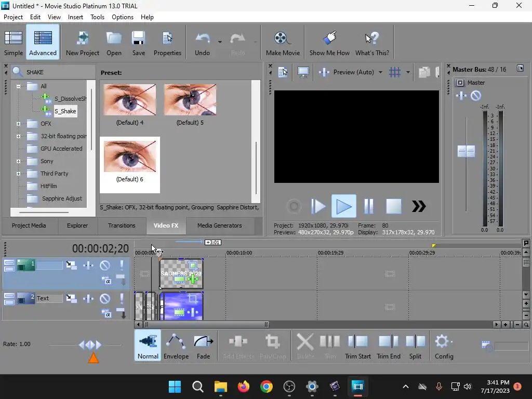Open Firefox from the taskbar
This screenshot has height=399, width=532.
[243, 387]
